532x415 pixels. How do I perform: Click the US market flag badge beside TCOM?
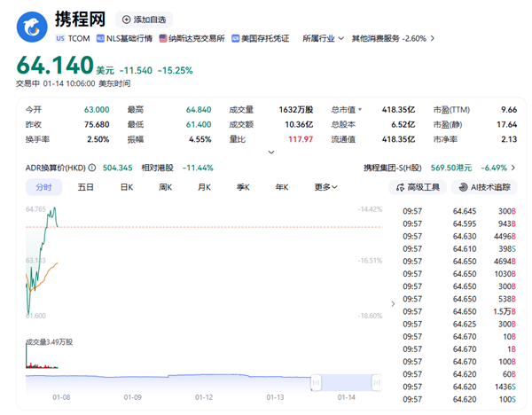(x=59, y=39)
